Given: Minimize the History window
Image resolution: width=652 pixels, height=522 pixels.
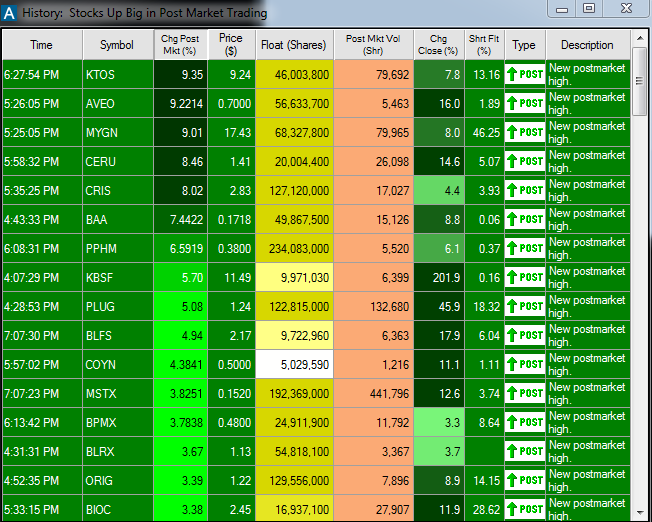Looking at the screenshot, I should pyautogui.click(x=562, y=8).
